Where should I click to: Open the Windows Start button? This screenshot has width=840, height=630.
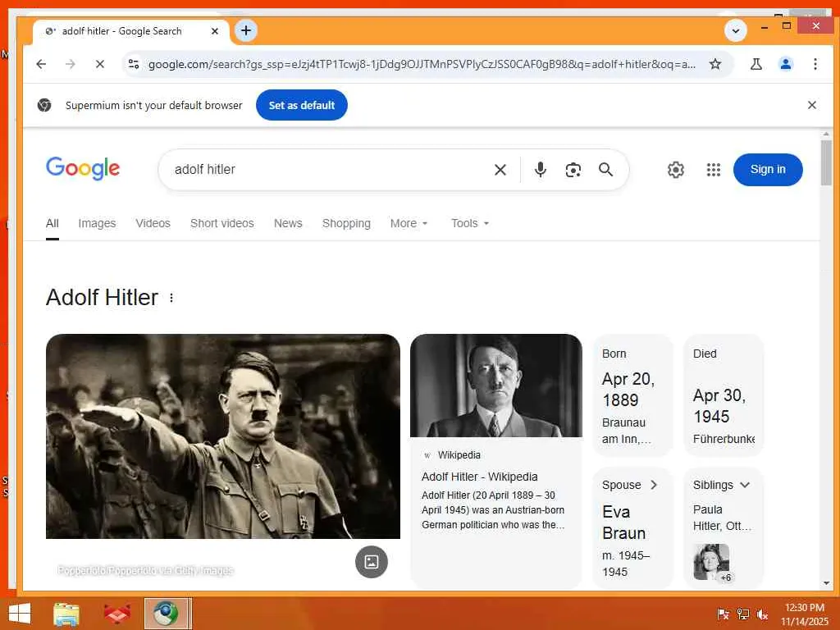tap(20, 614)
